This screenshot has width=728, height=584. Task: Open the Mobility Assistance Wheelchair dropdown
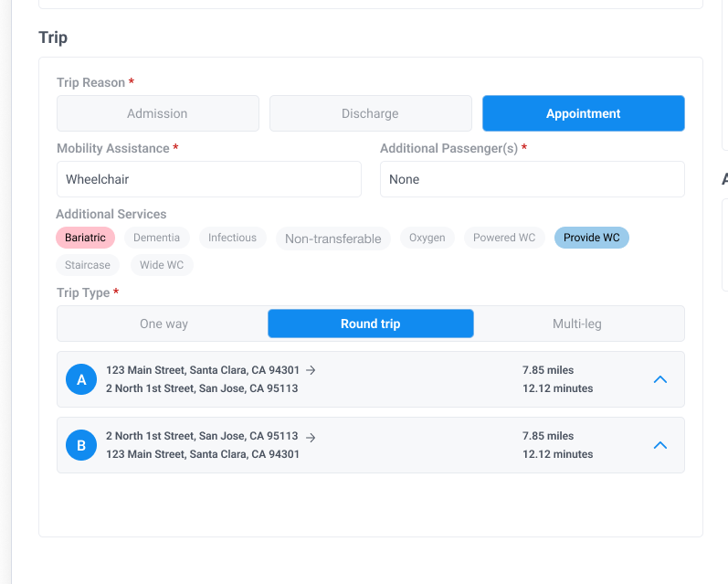tap(209, 179)
